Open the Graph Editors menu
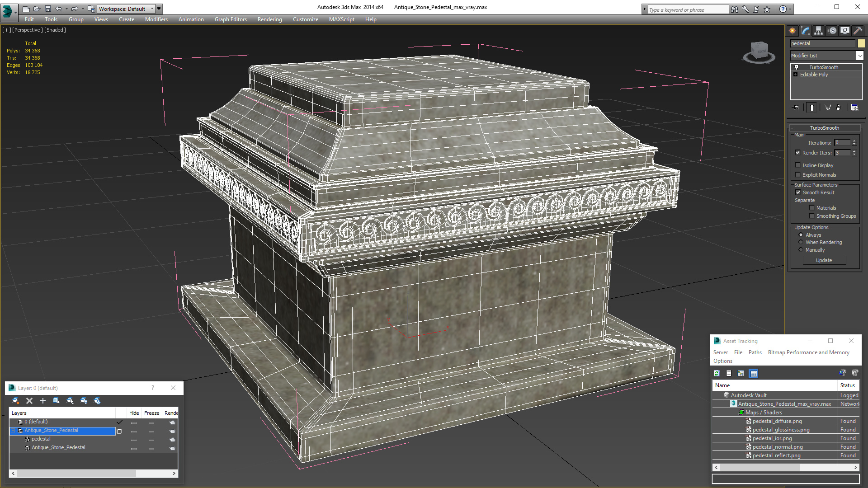The height and width of the screenshot is (488, 868). pyautogui.click(x=231, y=19)
